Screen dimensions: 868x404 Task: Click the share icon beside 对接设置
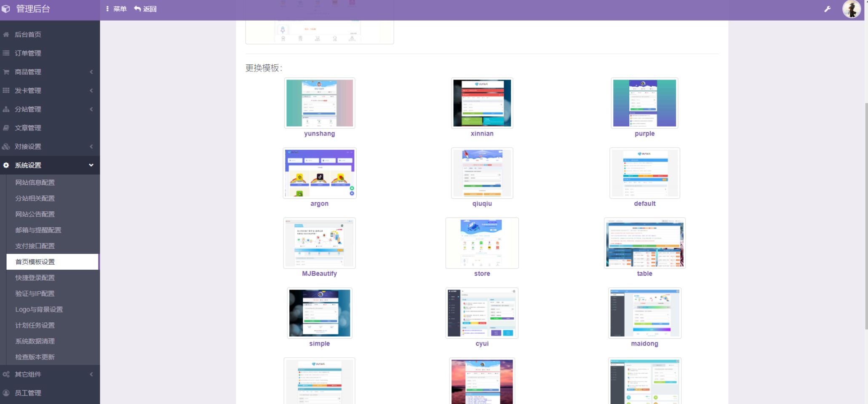point(5,146)
